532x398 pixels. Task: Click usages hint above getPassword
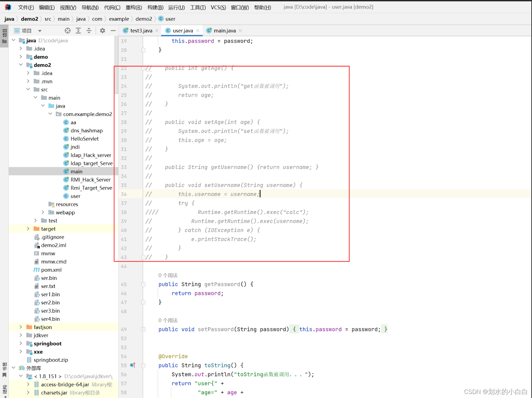point(168,275)
